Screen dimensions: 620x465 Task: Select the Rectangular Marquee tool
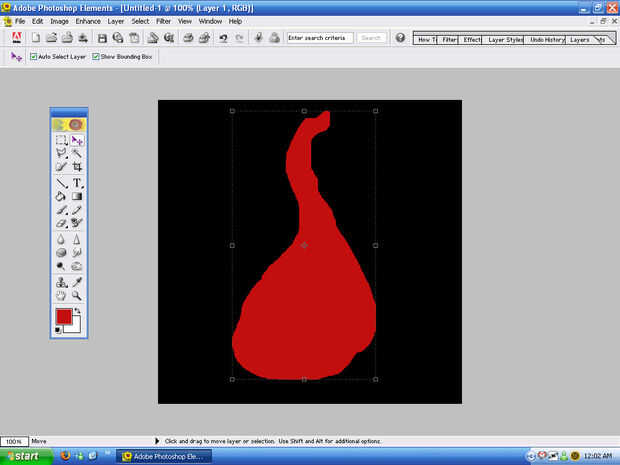tap(61, 141)
